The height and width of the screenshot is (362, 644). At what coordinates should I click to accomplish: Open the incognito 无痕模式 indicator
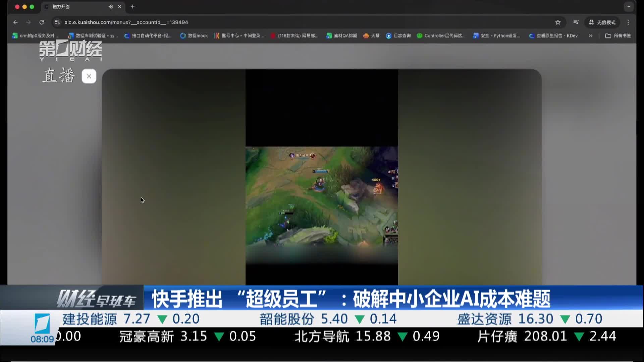[602, 22]
